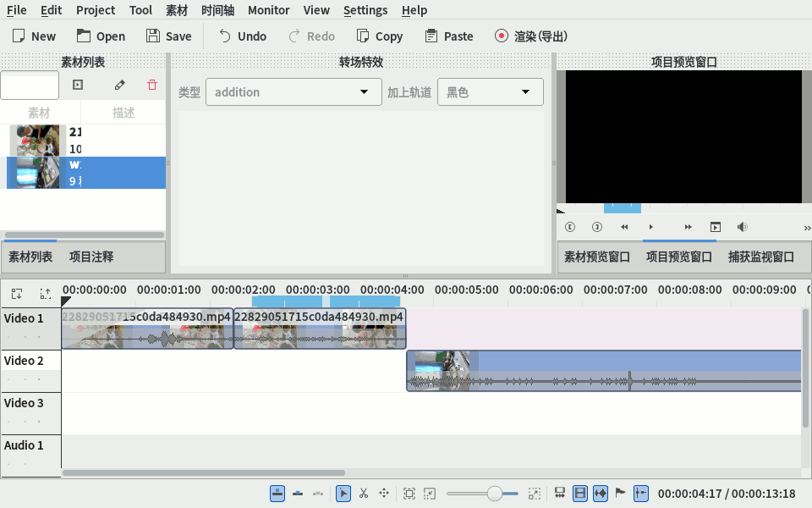This screenshot has width=812, height=508.
Task: Open the 素材 menu
Action: coord(177,10)
